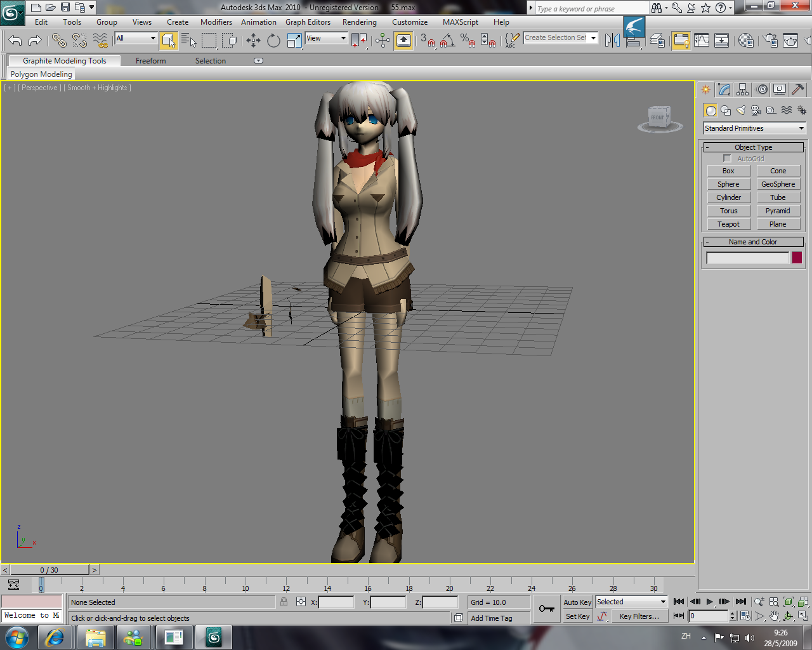
Task: Select Helpers category in Create panel
Action: click(x=771, y=110)
